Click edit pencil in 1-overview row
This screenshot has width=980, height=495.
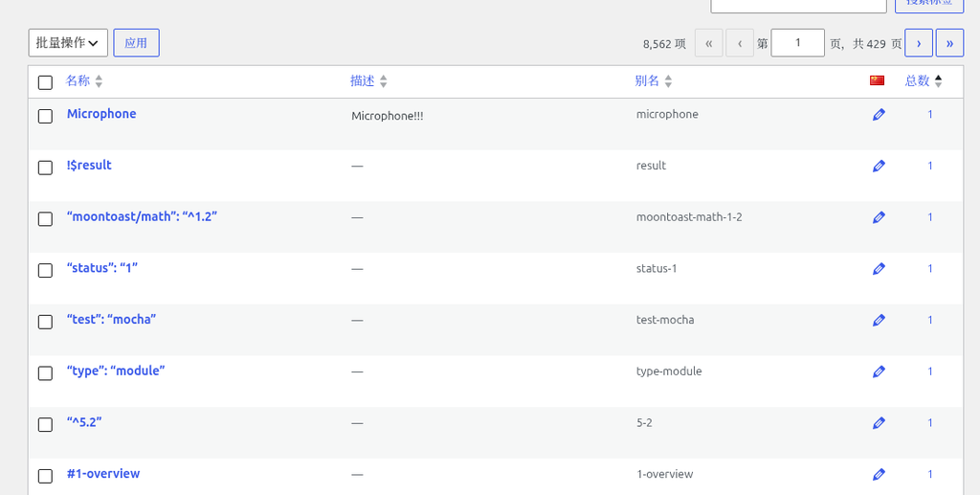point(879,474)
